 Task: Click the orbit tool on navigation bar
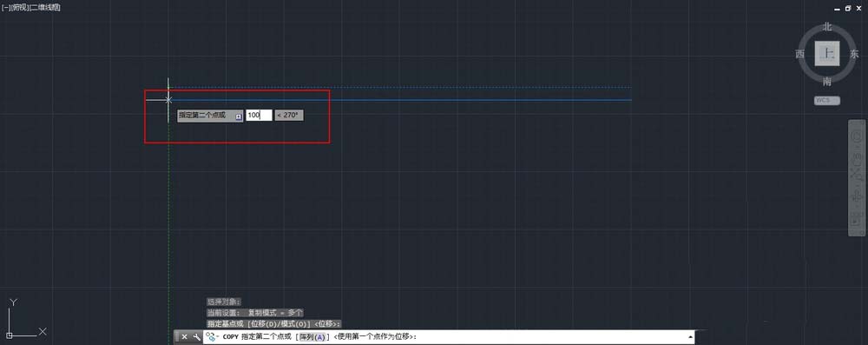coord(857,195)
